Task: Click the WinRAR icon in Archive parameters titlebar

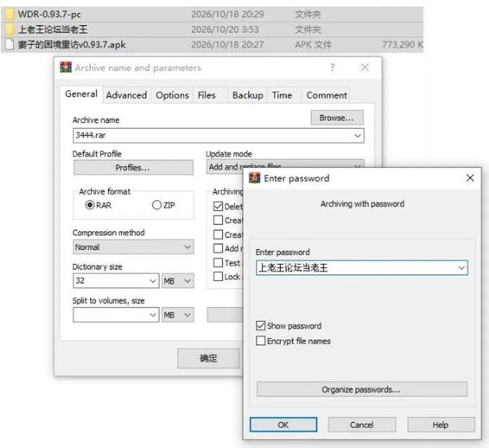Action: [x=66, y=67]
